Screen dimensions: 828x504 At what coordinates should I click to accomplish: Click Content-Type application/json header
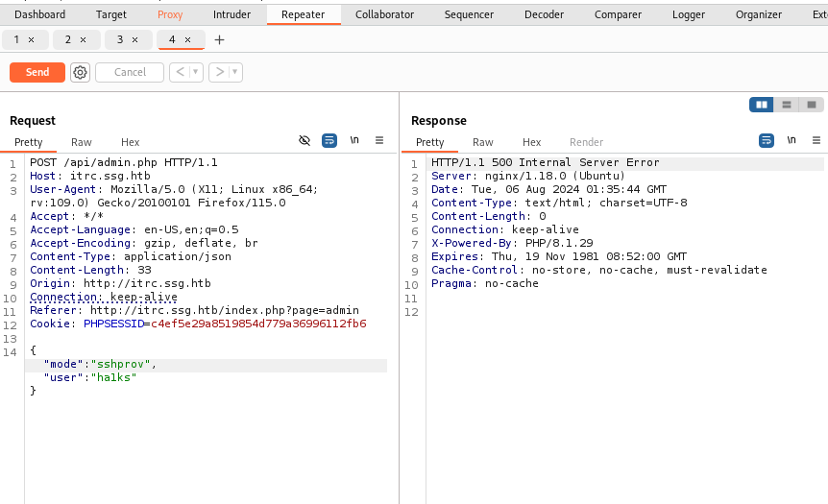[x=131, y=256]
